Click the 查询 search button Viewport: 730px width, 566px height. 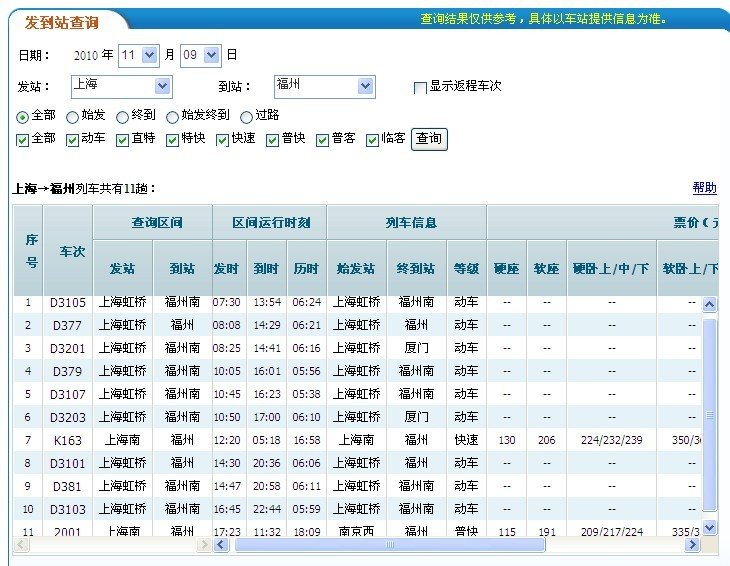[x=429, y=139]
